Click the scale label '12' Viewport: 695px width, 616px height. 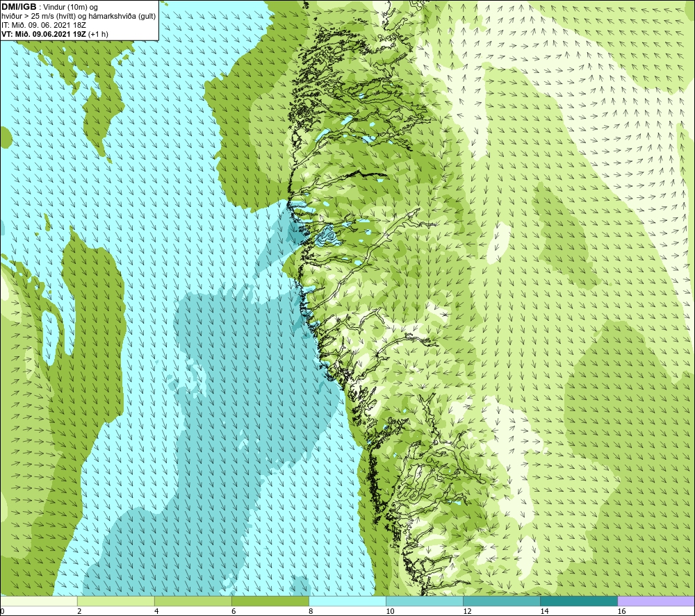[x=467, y=611]
